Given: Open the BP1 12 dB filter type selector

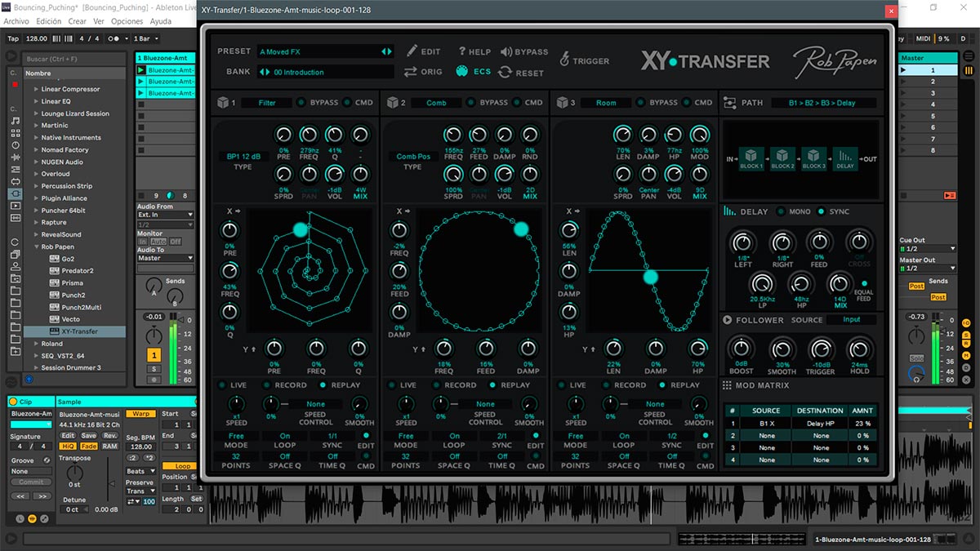Looking at the screenshot, I should tap(243, 156).
